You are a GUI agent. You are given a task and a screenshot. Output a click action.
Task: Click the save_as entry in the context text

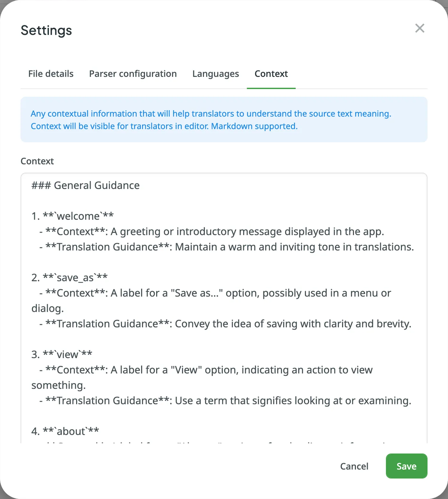coord(69,277)
